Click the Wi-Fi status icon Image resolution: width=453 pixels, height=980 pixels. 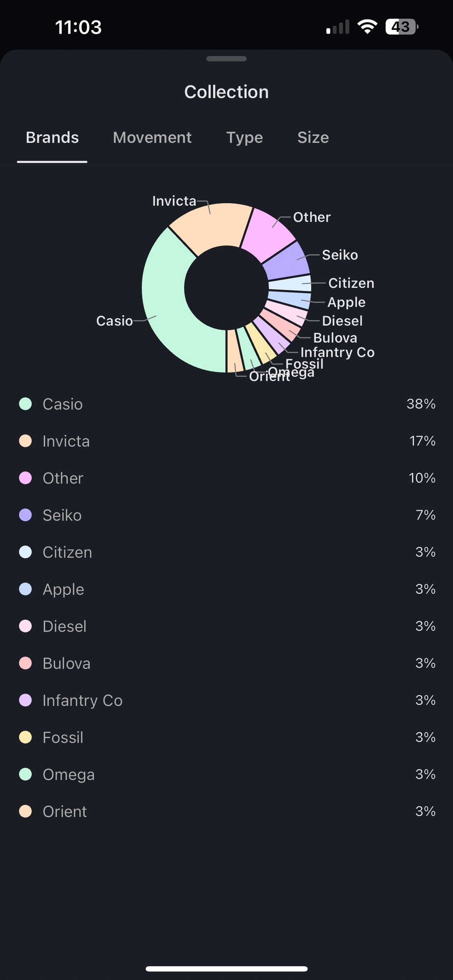pyautogui.click(x=367, y=27)
